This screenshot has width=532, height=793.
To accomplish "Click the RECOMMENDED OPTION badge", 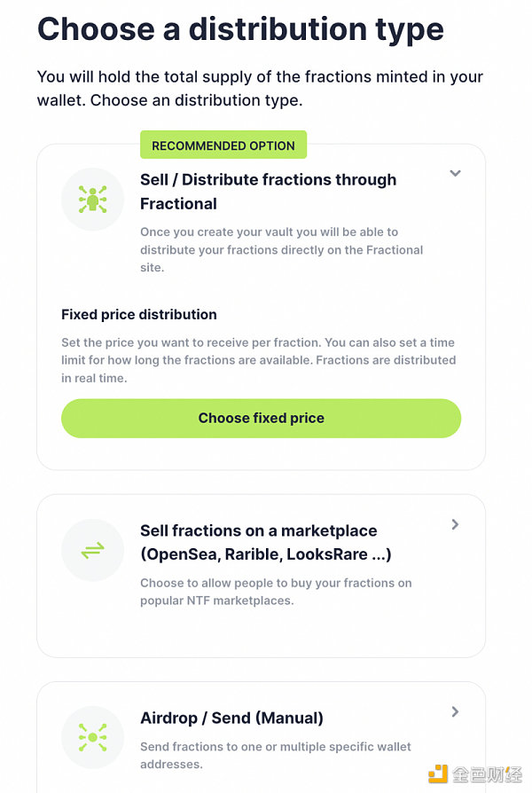I will (223, 145).
